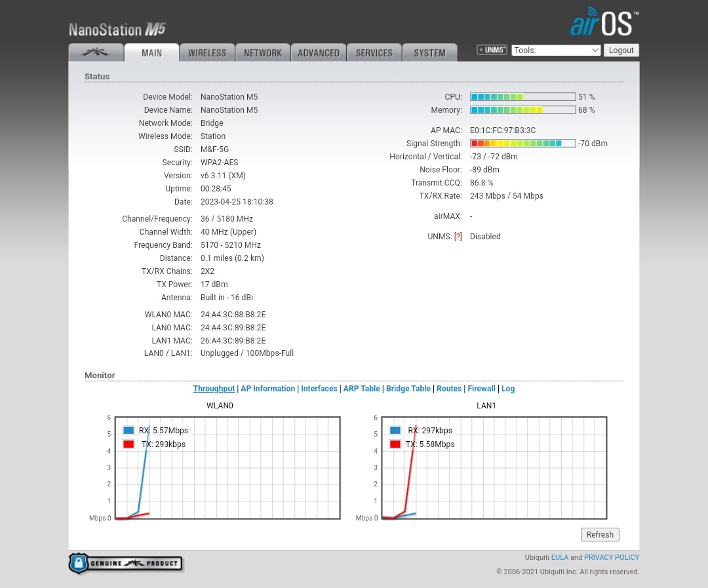
Task: Click the Memory usage bar
Action: (523, 109)
